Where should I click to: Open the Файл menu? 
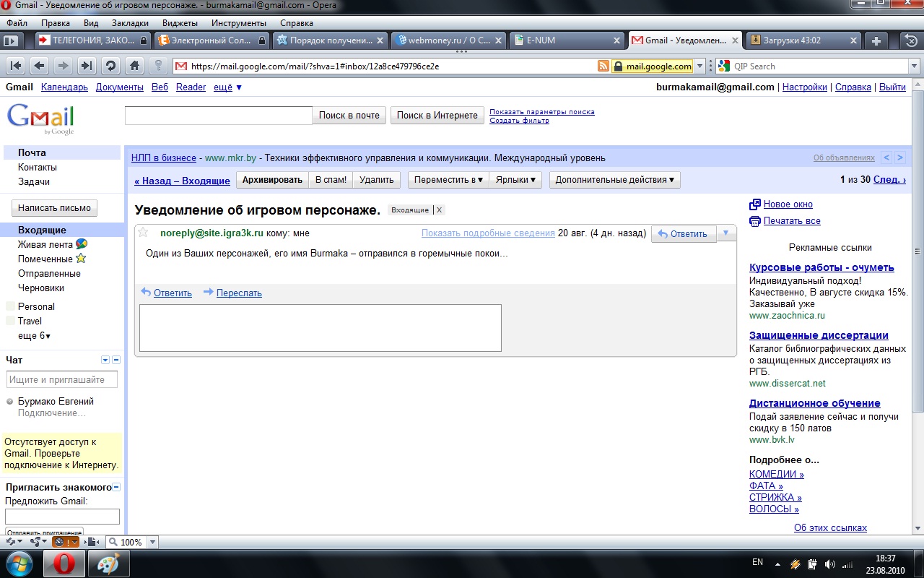coord(17,23)
